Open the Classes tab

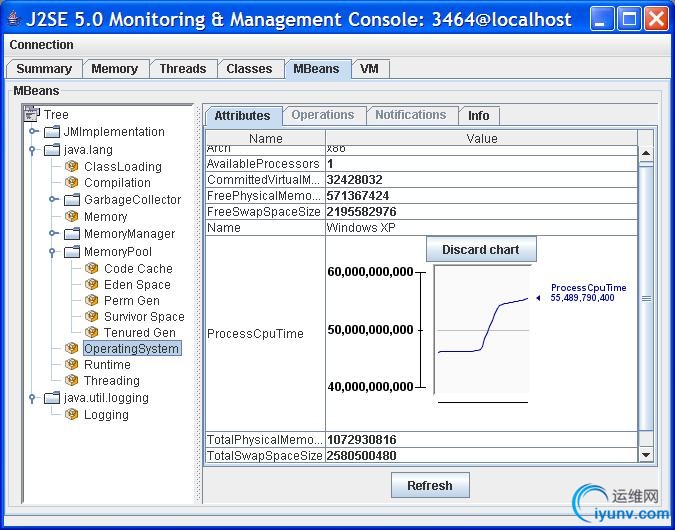tap(250, 69)
